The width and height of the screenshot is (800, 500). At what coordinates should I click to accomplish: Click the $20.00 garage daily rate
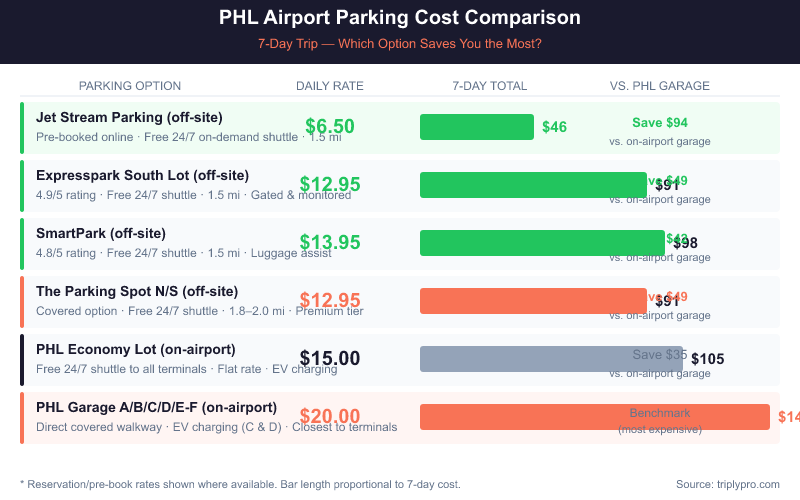point(330,417)
